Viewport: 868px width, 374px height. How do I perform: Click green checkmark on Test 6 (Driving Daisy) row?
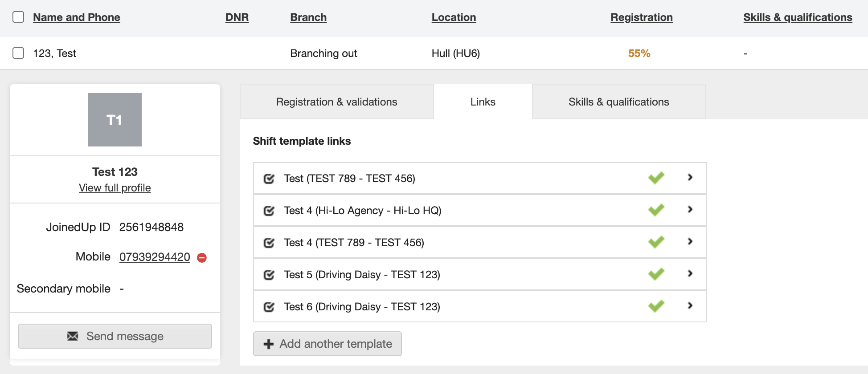(656, 306)
